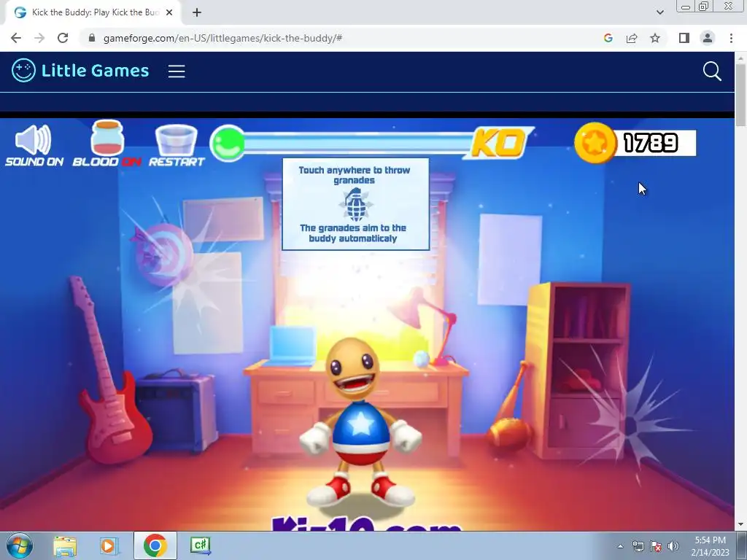The image size is (747, 560).
Task: Open the Little Games hamburger menu
Action: coord(177,71)
